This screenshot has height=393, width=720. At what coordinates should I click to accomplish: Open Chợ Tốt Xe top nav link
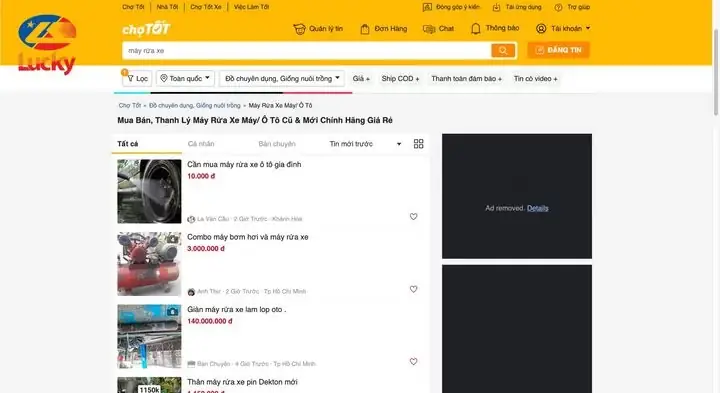pyautogui.click(x=206, y=7)
